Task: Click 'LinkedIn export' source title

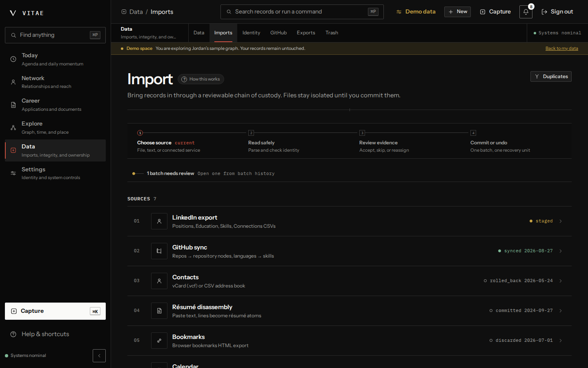Action: pyautogui.click(x=195, y=218)
